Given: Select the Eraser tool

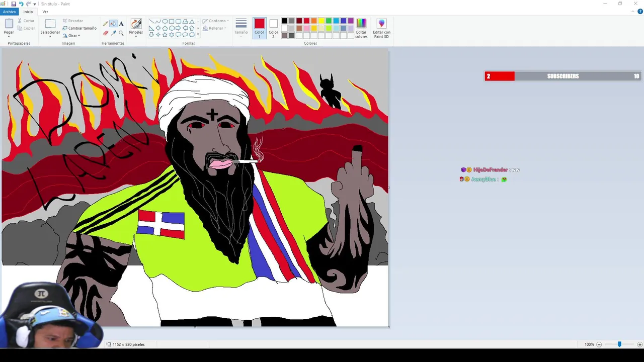Looking at the screenshot, I should tap(105, 33).
